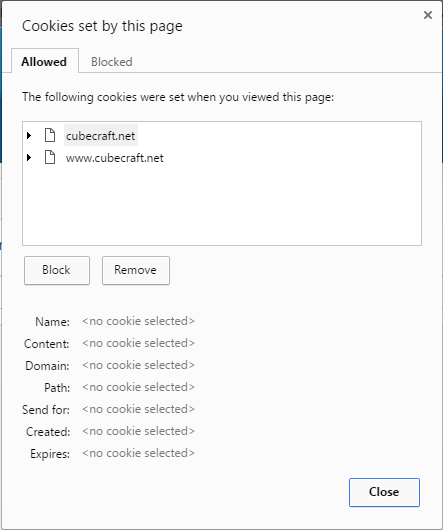Click the Expires field's placeholder value
Image resolution: width=443 pixels, height=530 pixels.
(x=138, y=453)
